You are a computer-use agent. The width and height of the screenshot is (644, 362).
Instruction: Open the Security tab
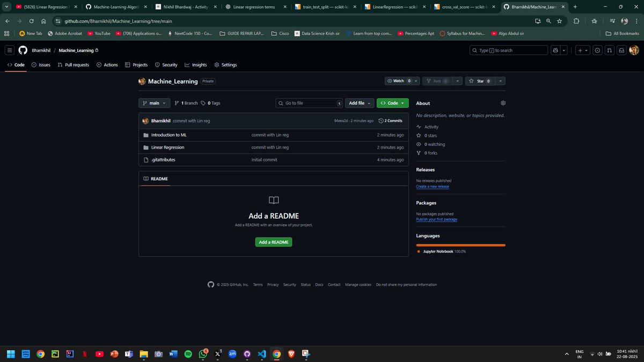tap(166, 65)
